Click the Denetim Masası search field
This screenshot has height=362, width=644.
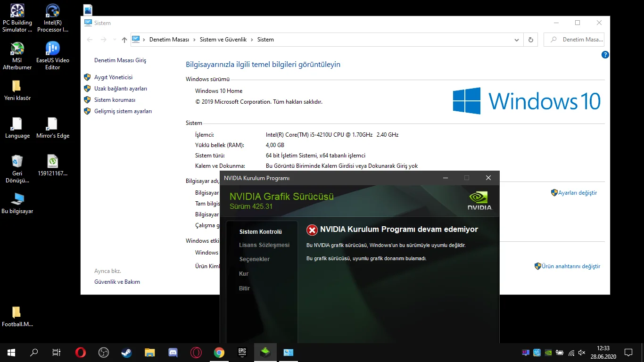tap(574, 40)
